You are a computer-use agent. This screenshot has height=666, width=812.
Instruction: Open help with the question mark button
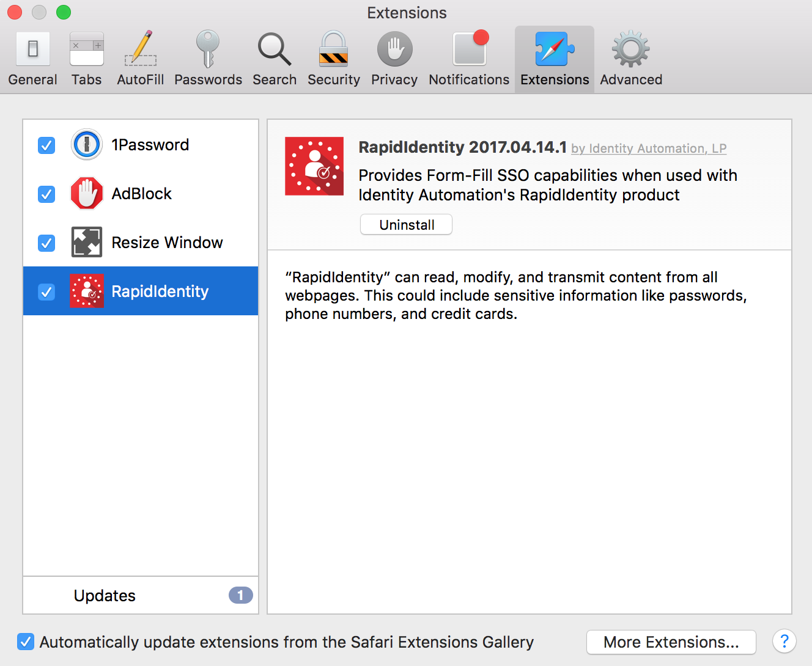[x=784, y=642]
